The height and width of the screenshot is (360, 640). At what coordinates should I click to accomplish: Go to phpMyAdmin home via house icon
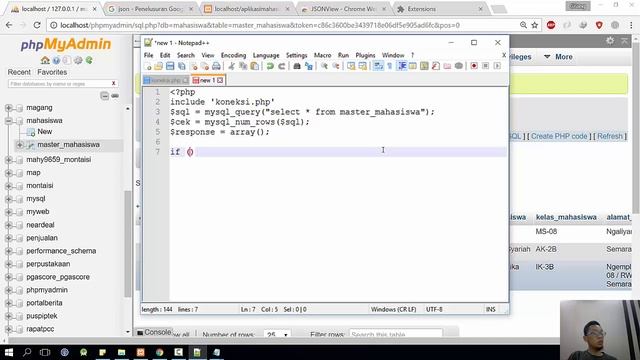[x=45, y=60]
